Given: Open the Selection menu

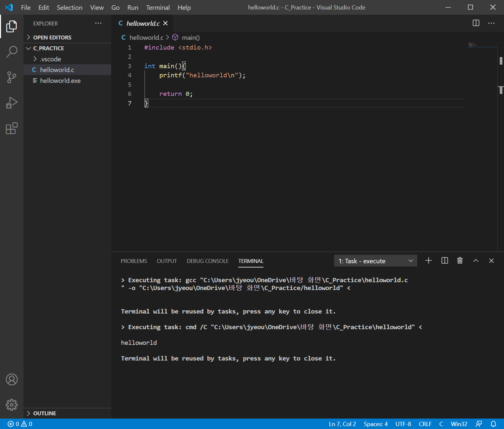Looking at the screenshot, I should (x=69, y=8).
